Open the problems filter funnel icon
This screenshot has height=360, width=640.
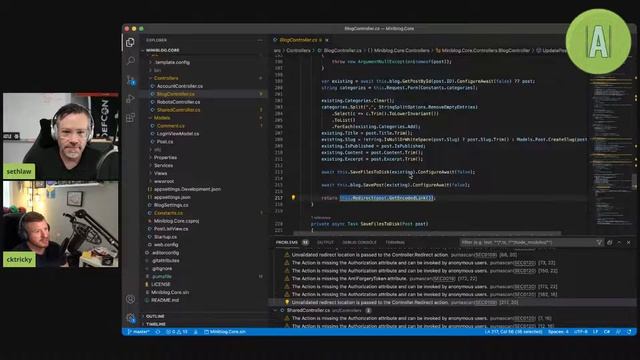point(599,242)
